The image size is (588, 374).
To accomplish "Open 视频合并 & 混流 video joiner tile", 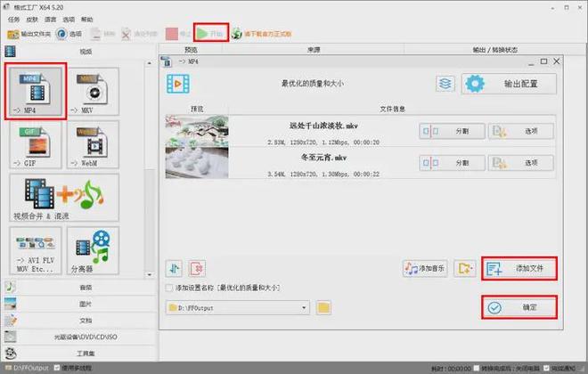I will (64, 198).
